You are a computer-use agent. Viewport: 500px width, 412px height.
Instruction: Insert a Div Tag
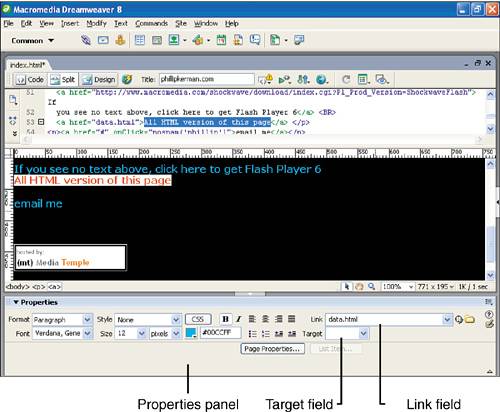pyautogui.click(x=157, y=40)
